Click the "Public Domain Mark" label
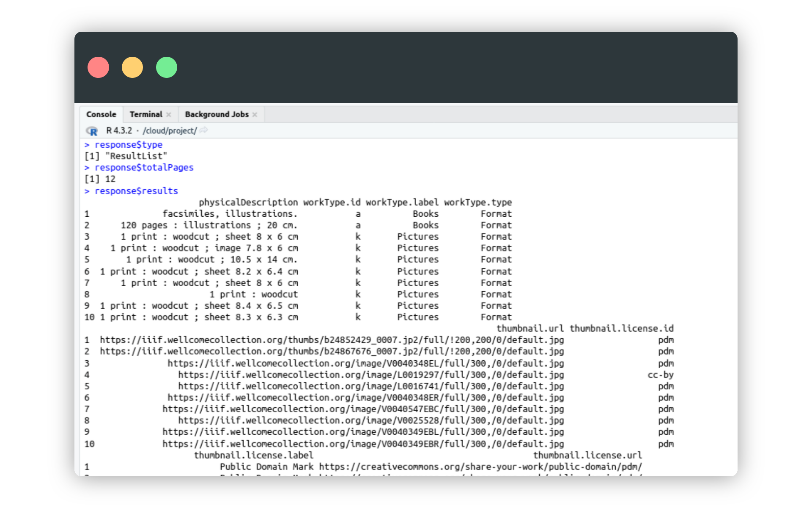The width and height of the screenshot is (812, 508). coord(266,467)
